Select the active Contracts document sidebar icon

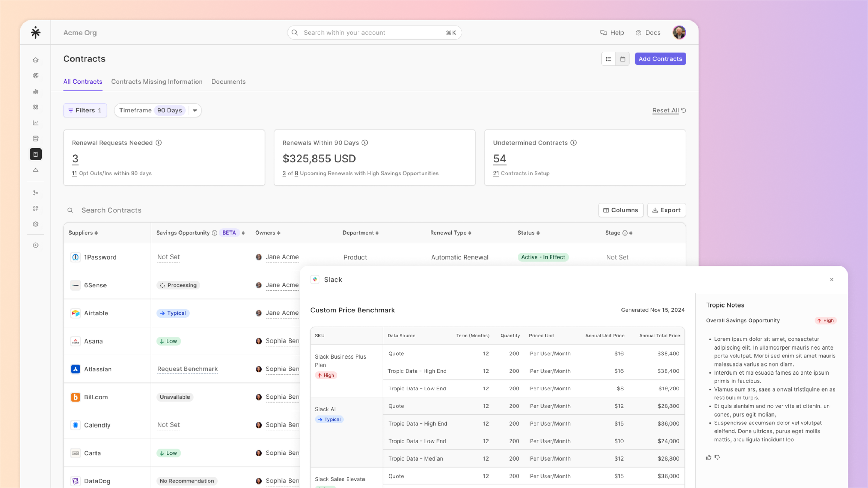click(35, 154)
